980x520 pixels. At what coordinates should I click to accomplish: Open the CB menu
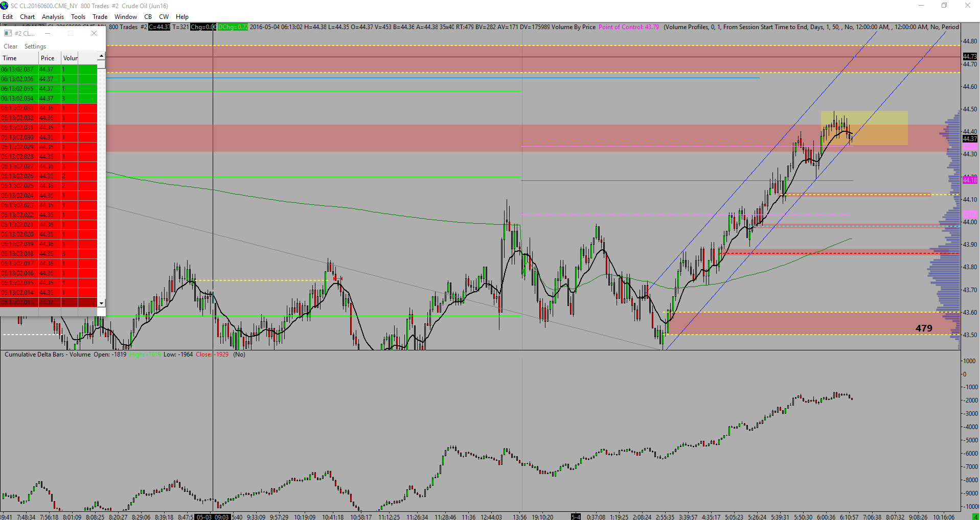148,17
